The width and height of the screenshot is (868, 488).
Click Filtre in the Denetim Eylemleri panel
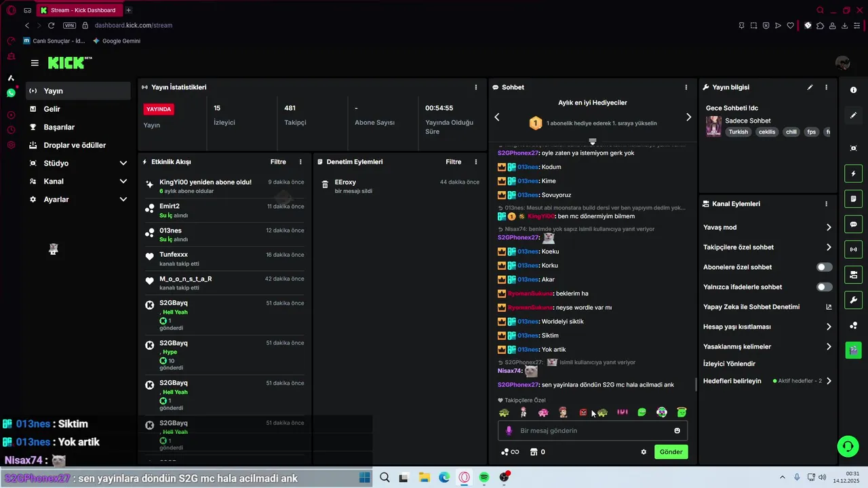click(454, 162)
